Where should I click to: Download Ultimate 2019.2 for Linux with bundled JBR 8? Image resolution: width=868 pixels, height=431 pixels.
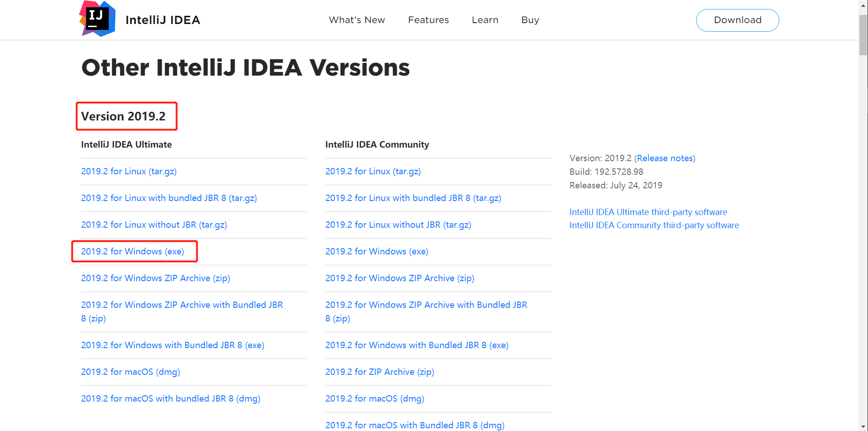[169, 198]
